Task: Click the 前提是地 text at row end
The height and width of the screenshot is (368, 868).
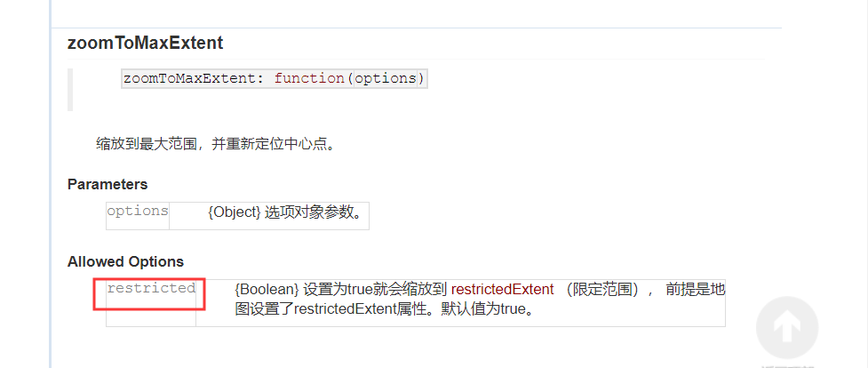Action: coord(696,289)
